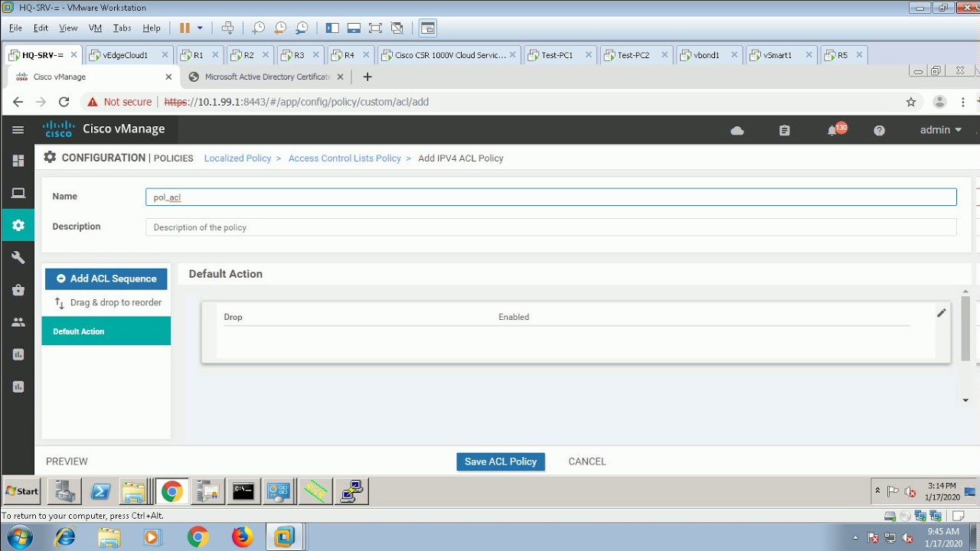This screenshot has width=980, height=551.
Task: Click the Description input field
Action: pyautogui.click(x=551, y=227)
